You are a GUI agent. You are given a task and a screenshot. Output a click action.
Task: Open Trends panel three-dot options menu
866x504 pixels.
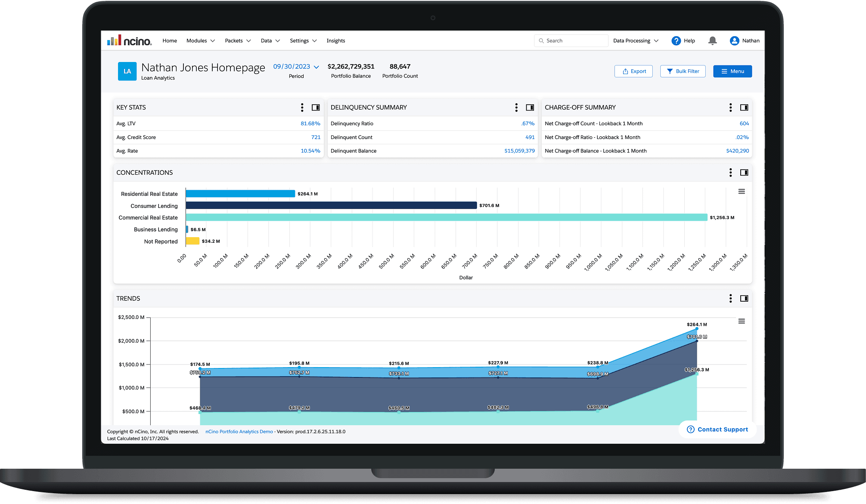tap(730, 299)
